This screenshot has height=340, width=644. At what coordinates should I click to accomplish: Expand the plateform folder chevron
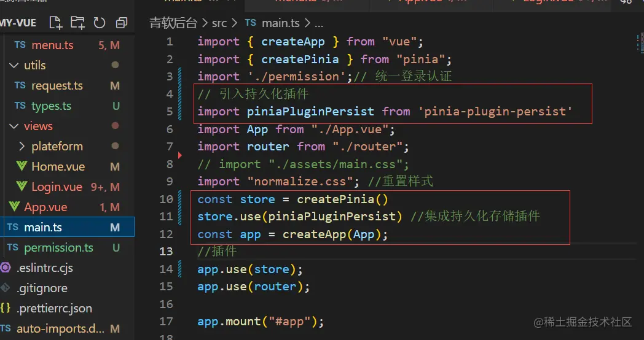22,146
